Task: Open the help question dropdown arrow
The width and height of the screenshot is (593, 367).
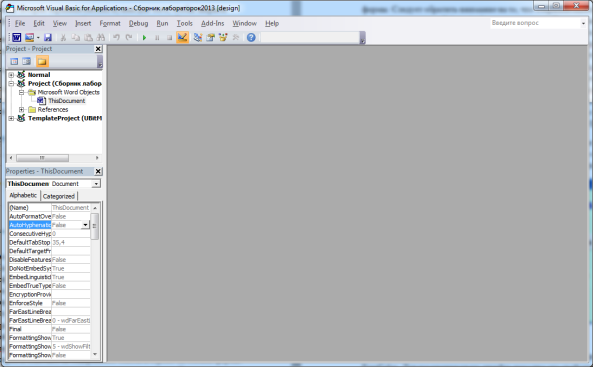Action: [583, 23]
